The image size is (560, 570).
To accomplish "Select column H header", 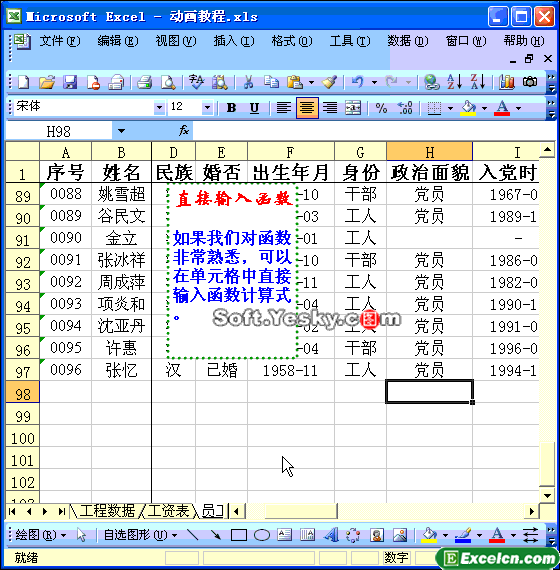I will (429, 152).
